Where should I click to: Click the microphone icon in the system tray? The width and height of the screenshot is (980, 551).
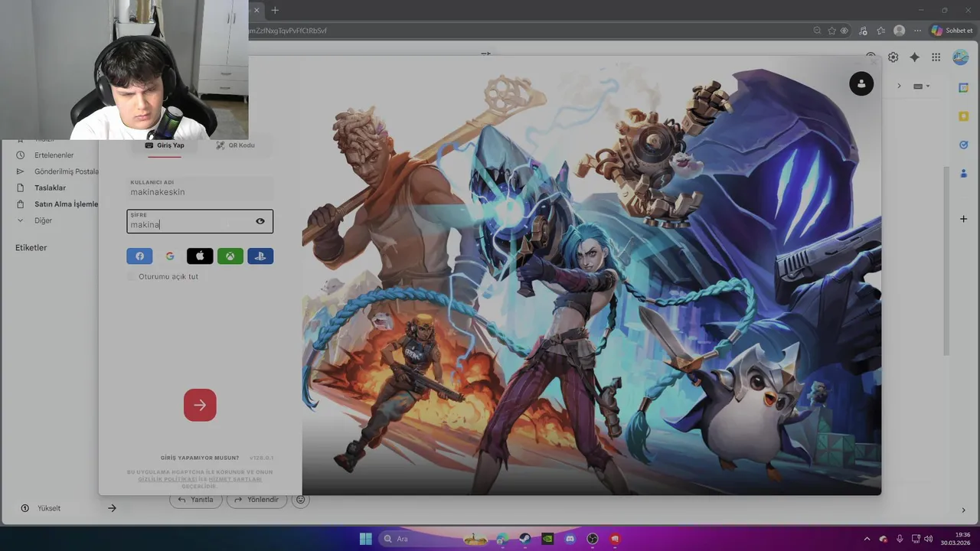(900, 539)
